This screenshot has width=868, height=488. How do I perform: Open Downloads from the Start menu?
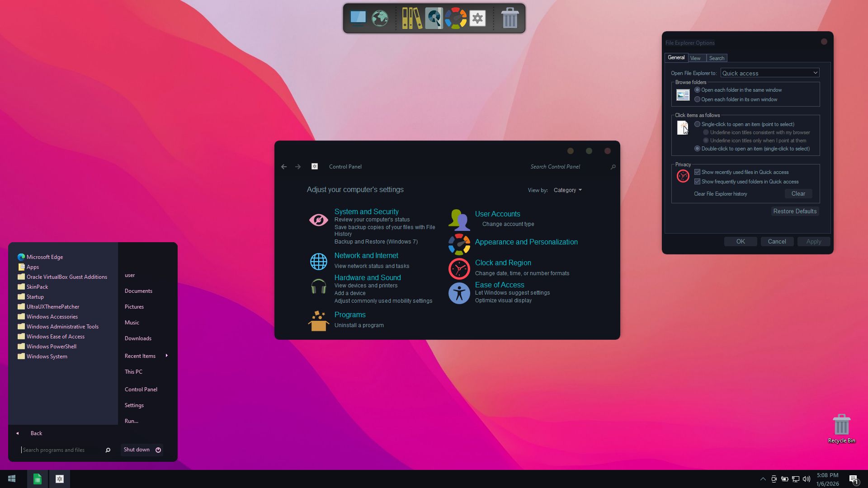(138, 338)
